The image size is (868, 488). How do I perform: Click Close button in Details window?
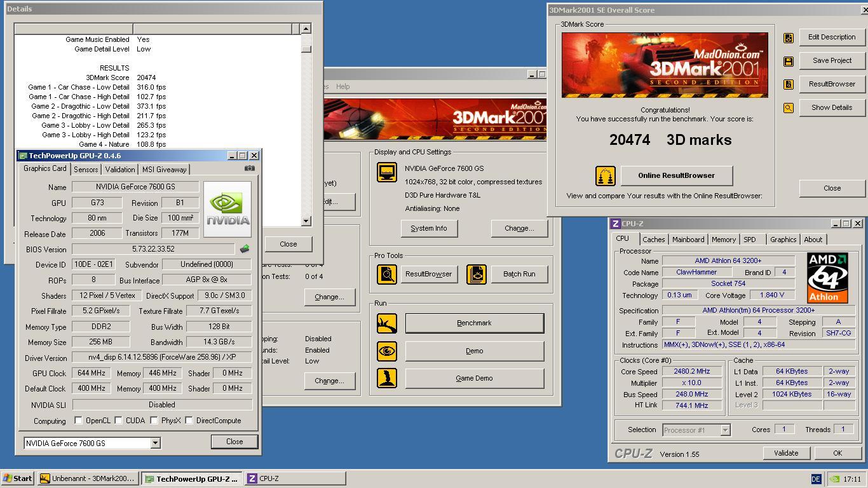[x=288, y=244]
